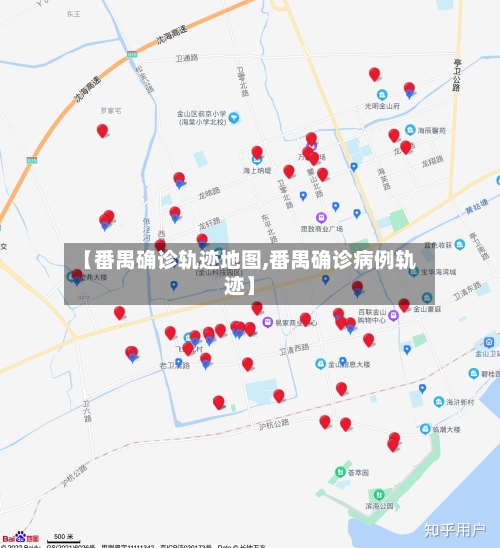Screen dimensions: 500x548
Task: Select the 滨海公园 label text
Action: [379, 506]
